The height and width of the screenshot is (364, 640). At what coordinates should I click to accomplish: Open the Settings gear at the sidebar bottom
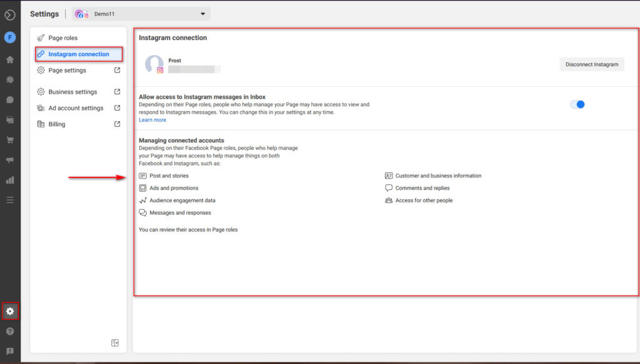point(10,312)
